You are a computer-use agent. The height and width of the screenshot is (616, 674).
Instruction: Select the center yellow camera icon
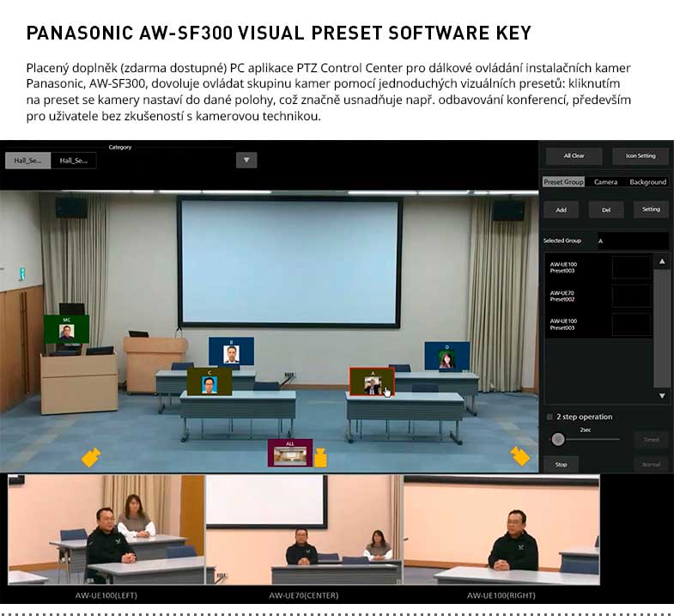[320, 455]
